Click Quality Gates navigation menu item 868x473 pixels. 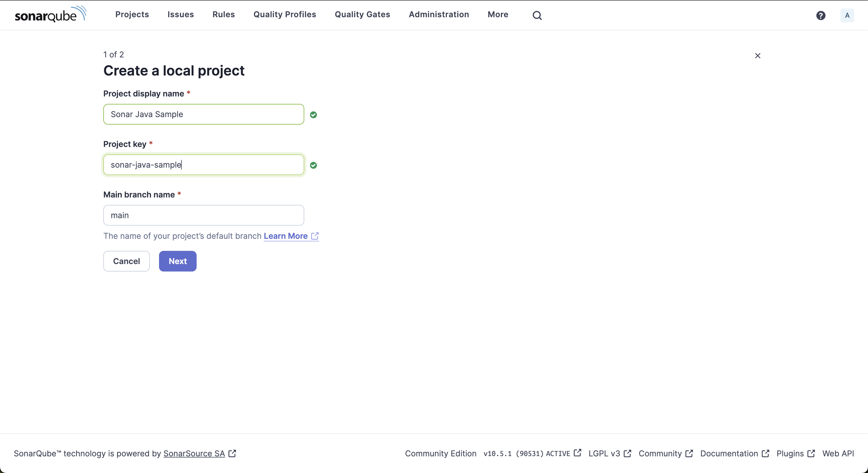(x=362, y=15)
